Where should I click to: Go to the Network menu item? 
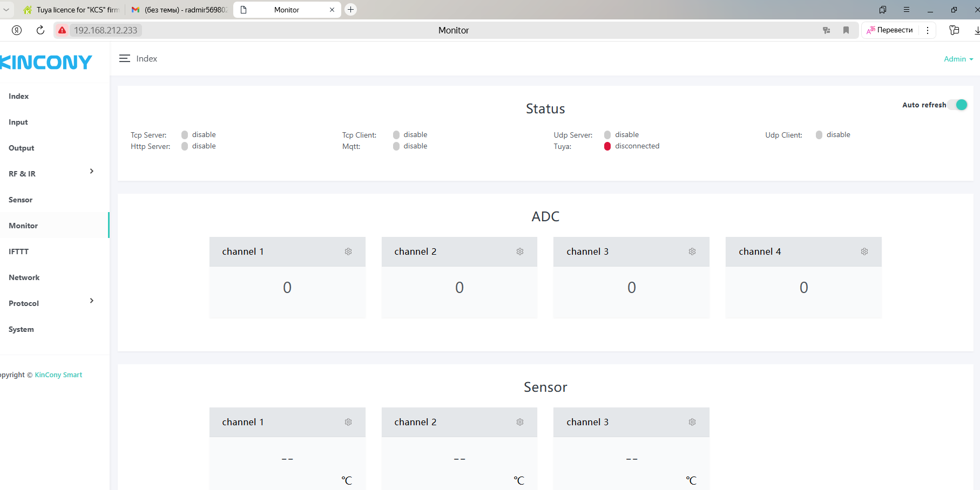click(x=24, y=277)
